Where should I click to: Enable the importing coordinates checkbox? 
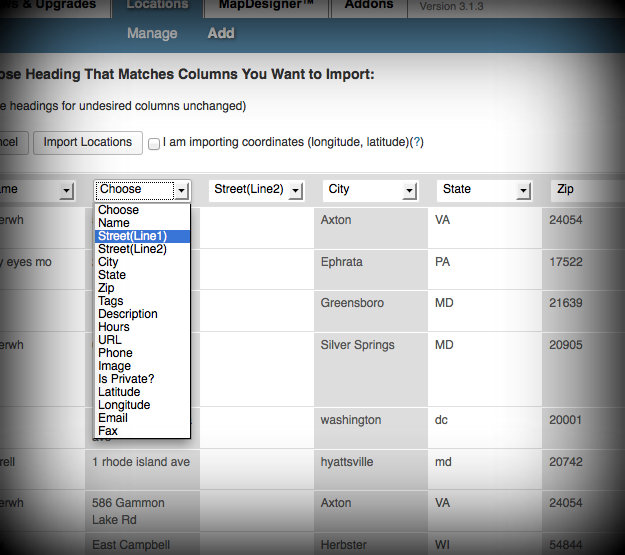[154, 143]
